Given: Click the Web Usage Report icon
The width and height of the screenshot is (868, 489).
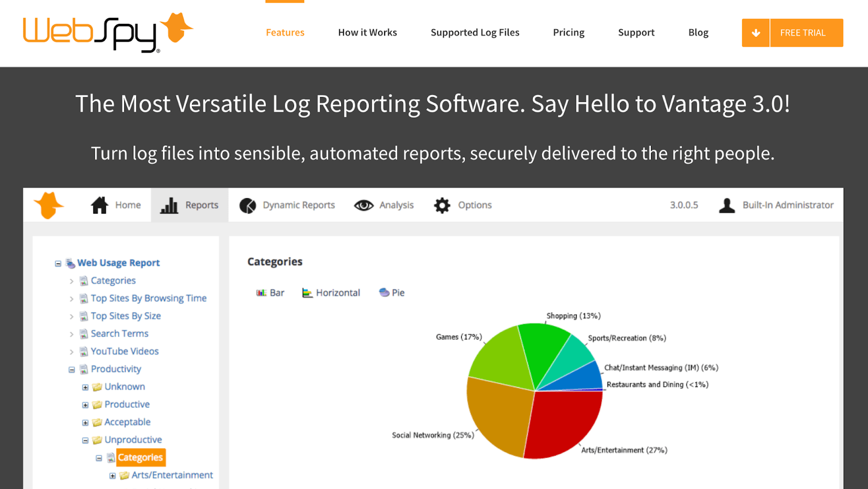Looking at the screenshot, I should [x=71, y=263].
